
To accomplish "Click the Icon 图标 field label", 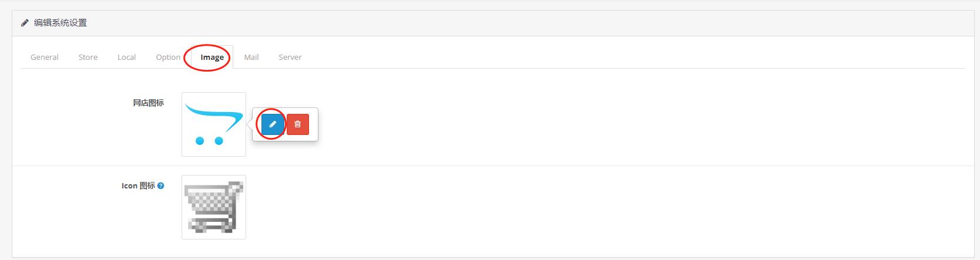I will 138,185.
